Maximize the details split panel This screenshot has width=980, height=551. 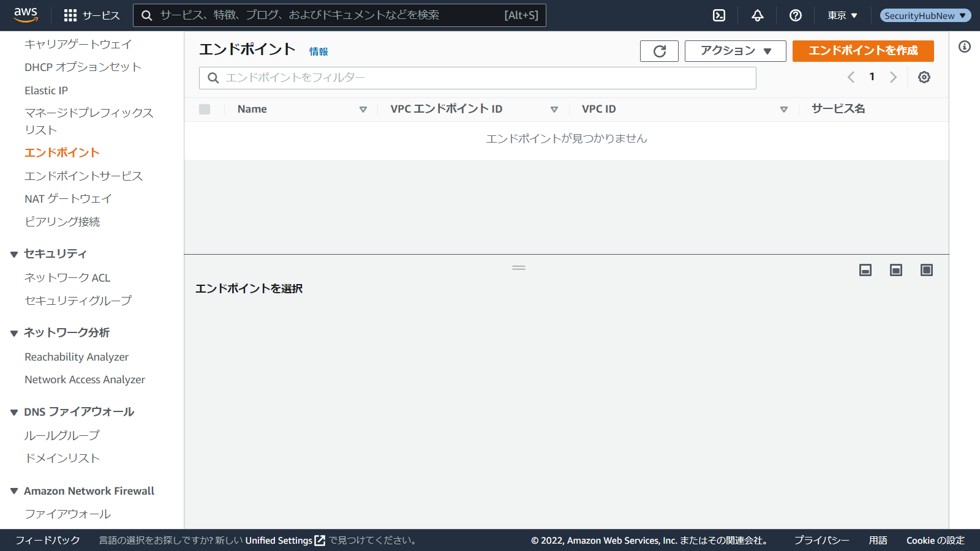tap(927, 270)
